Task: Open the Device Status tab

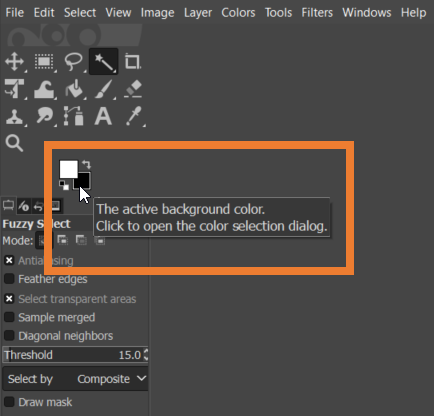Action: (23, 206)
